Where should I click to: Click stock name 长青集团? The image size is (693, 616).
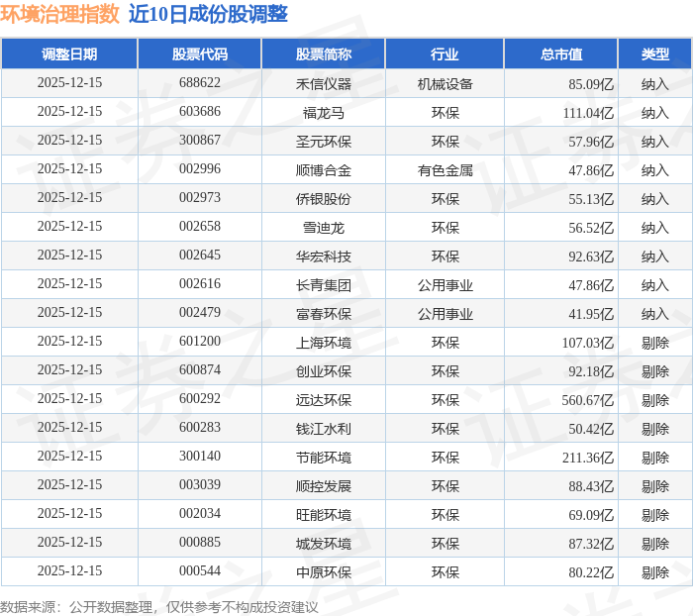coord(324,285)
